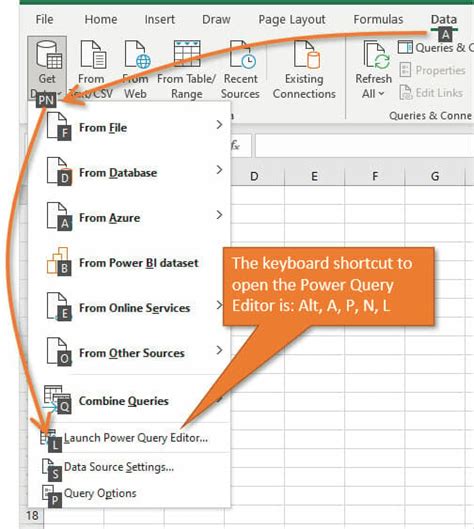Viewport: 474px width, 529px height.
Task: Expand the From Database submenu chevron
Action: (x=219, y=170)
